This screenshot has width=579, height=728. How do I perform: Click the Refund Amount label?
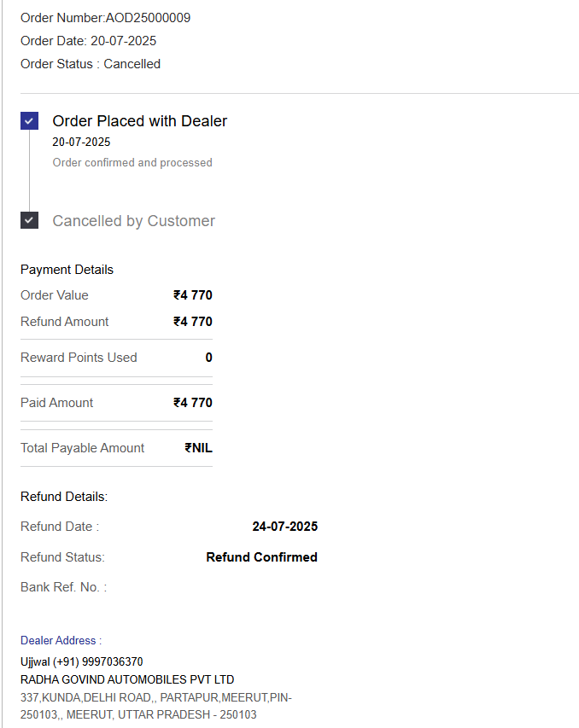[65, 322]
